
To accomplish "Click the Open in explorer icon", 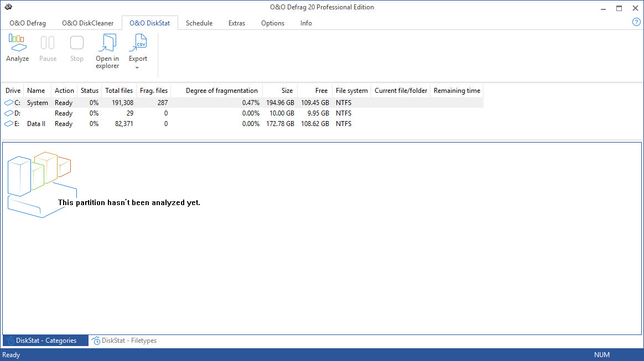I will [x=107, y=43].
